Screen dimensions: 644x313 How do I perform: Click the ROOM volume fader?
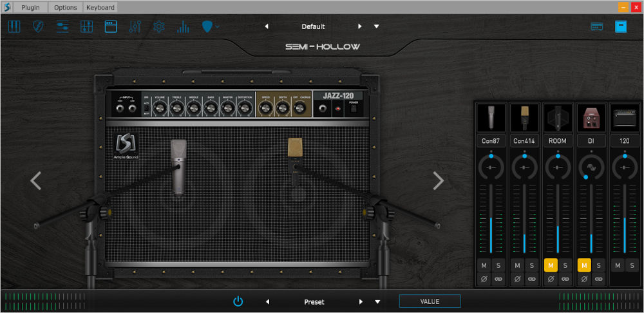tap(558, 219)
